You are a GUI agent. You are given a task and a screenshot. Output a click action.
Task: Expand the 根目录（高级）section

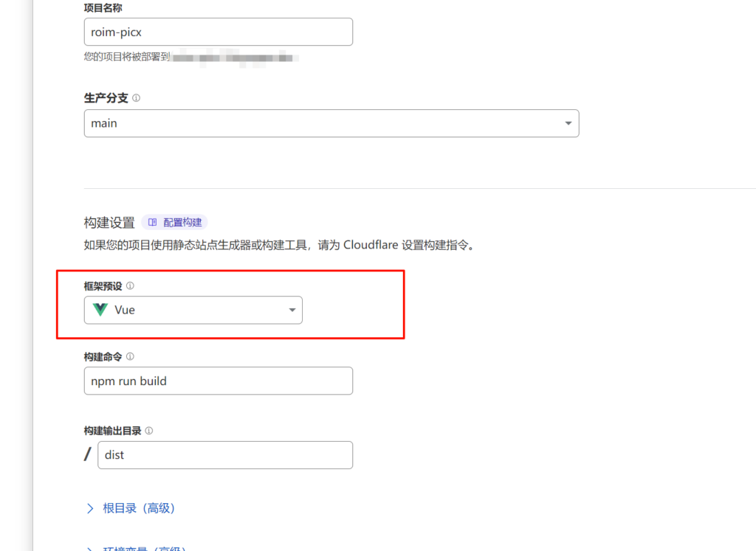(x=139, y=508)
